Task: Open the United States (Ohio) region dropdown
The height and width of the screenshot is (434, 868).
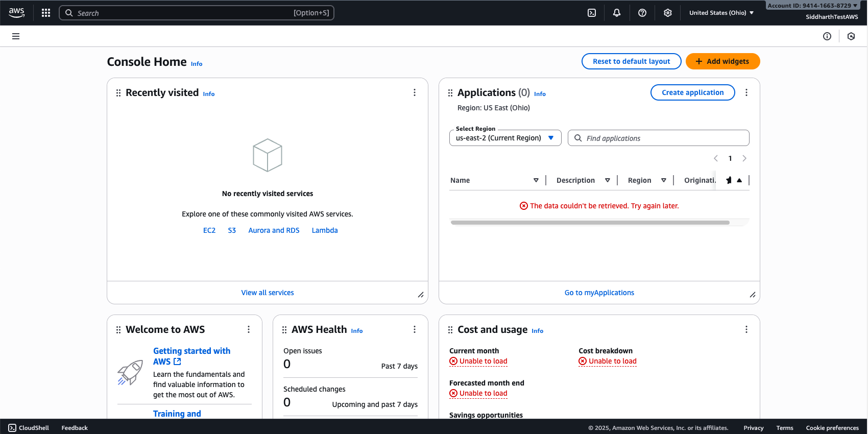Action: 721,13
